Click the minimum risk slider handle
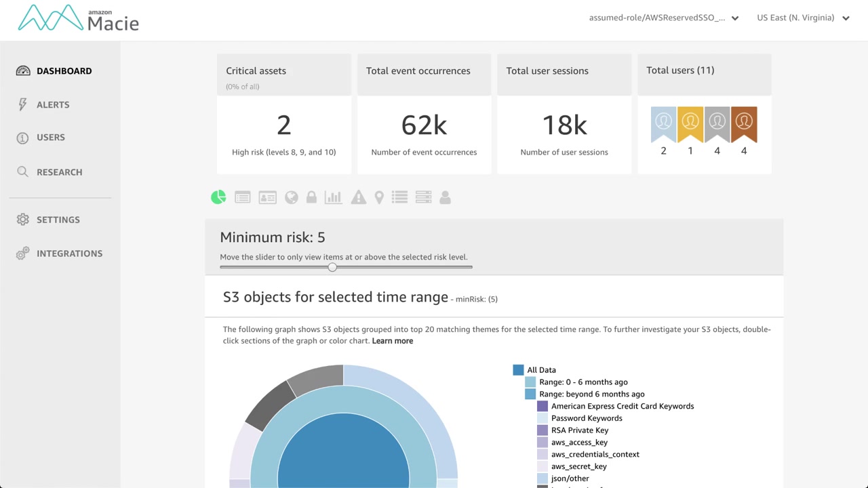 click(332, 267)
